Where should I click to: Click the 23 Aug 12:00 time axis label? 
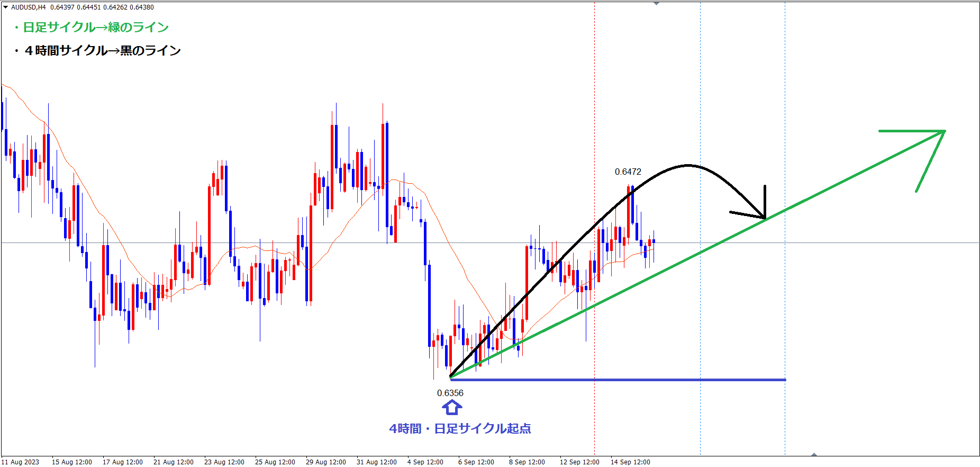(224, 462)
